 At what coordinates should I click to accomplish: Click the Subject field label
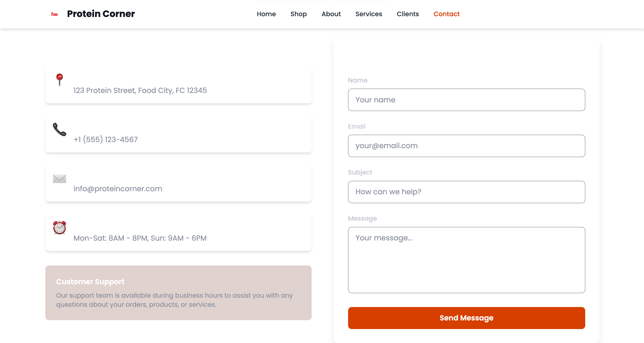point(360,173)
